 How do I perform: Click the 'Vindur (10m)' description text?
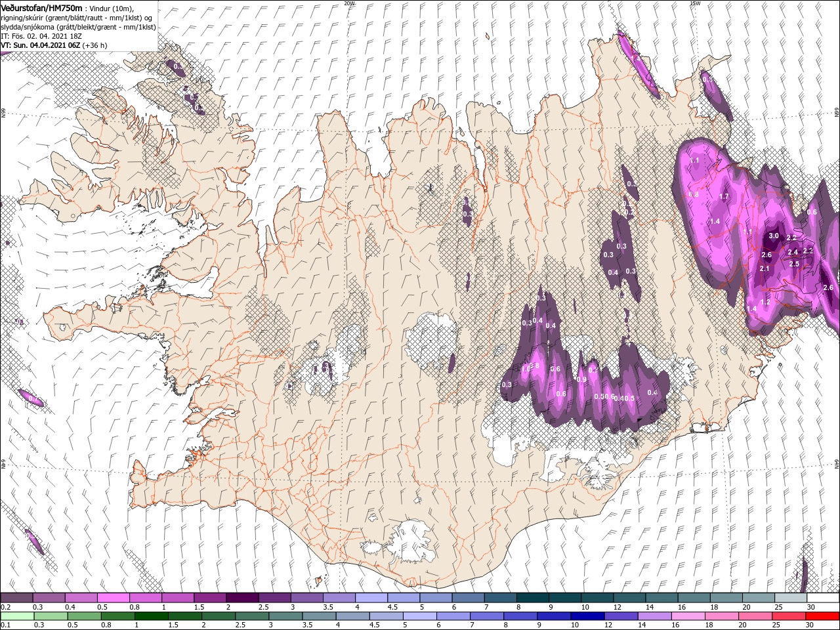pyautogui.click(x=110, y=9)
